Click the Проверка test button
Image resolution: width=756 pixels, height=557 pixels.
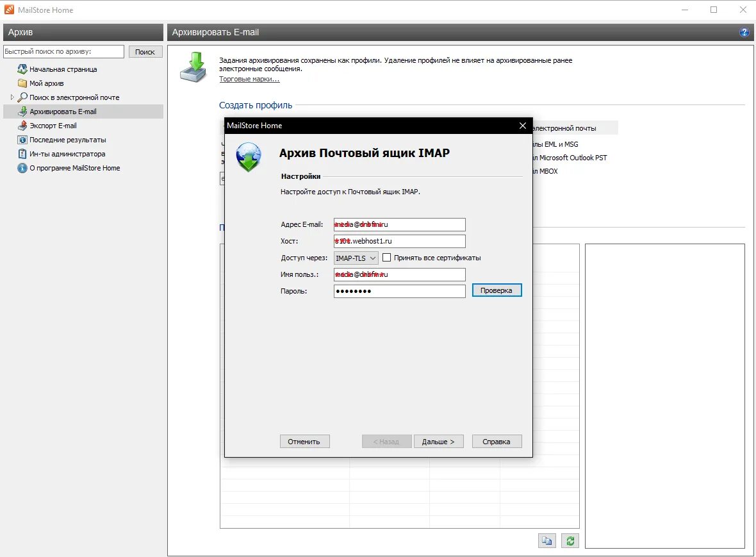(x=497, y=290)
